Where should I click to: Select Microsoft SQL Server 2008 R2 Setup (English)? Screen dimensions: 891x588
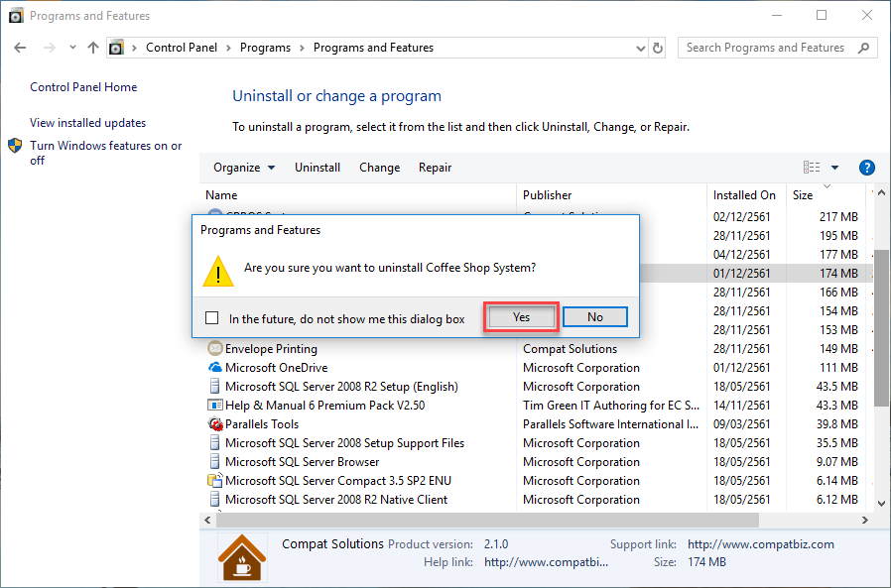pos(537,387)
